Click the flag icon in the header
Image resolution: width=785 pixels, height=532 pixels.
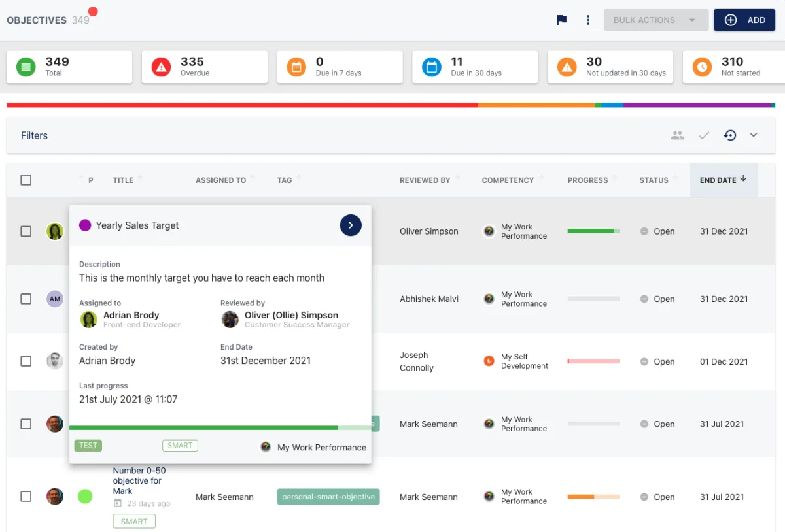[x=562, y=20]
